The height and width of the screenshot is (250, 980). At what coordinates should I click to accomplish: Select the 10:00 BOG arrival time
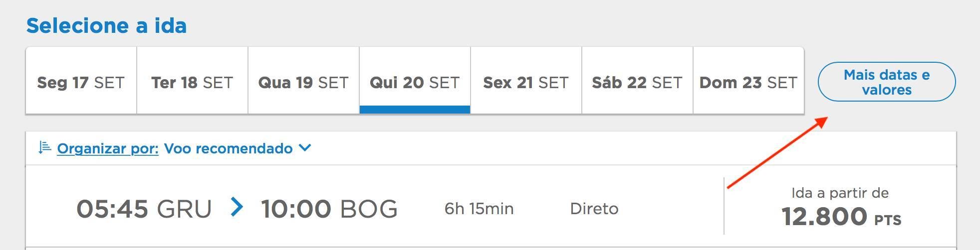coord(329,209)
